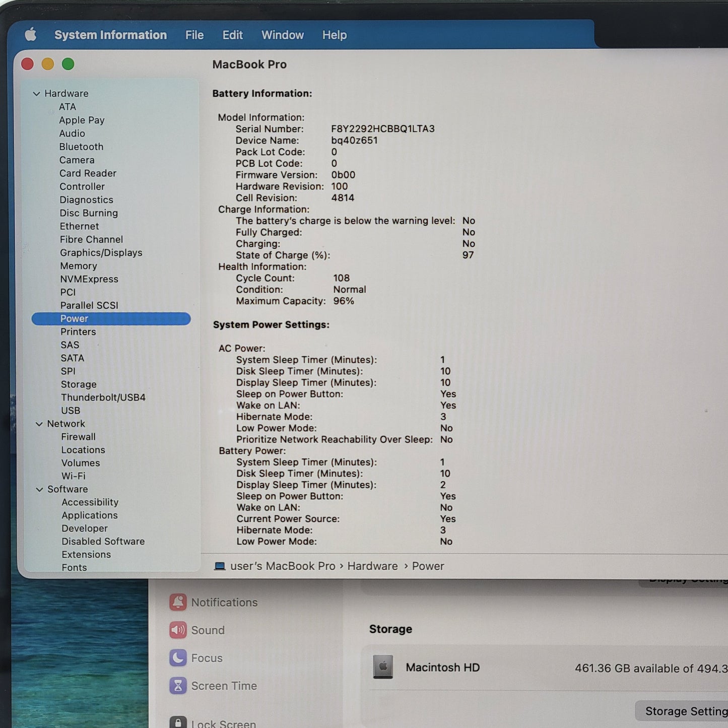
Task: Collapse the Software section
Action: point(39,490)
